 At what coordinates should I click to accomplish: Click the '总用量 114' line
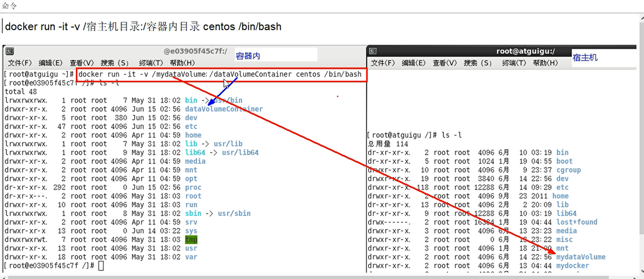pos(388,144)
